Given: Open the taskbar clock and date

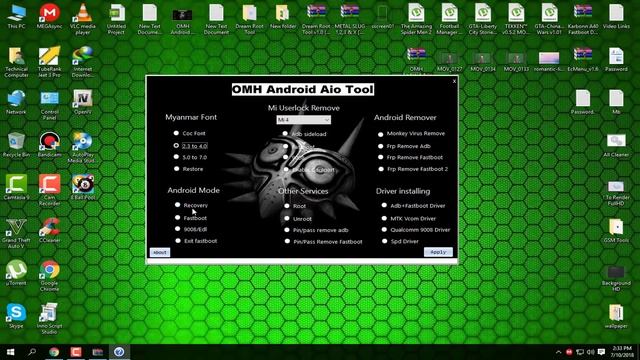Looking at the screenshot, I should tap(622, 352).
